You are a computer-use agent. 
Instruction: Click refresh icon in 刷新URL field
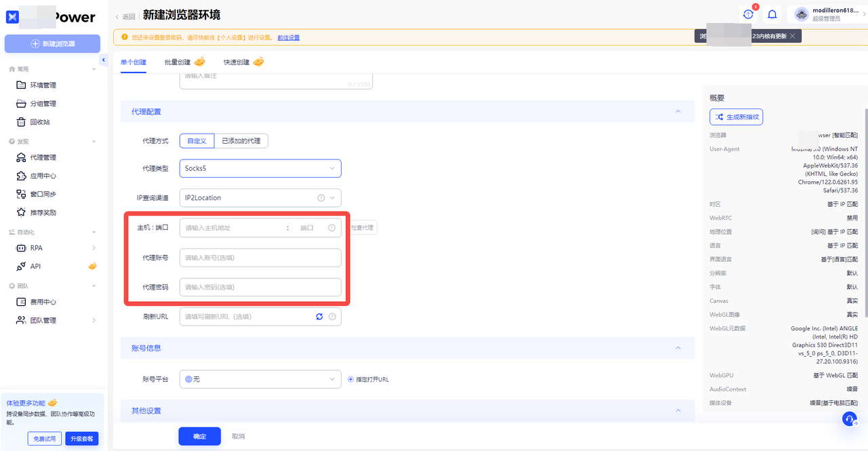tap(319, 317)
